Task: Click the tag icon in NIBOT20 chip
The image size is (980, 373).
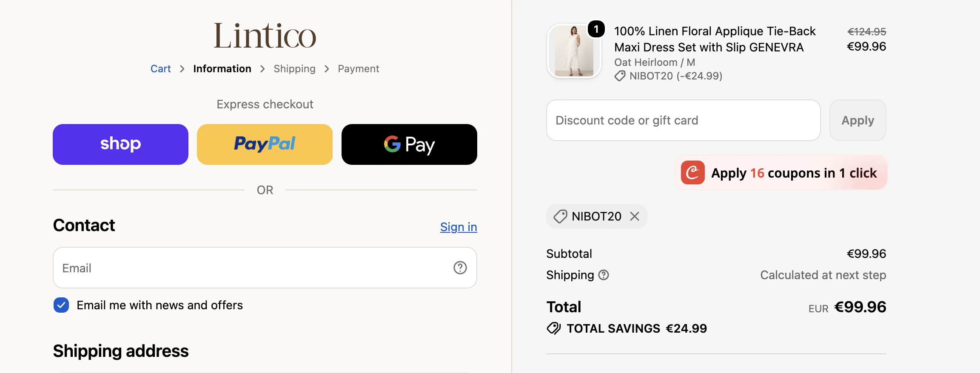Action: coord(560,216)
